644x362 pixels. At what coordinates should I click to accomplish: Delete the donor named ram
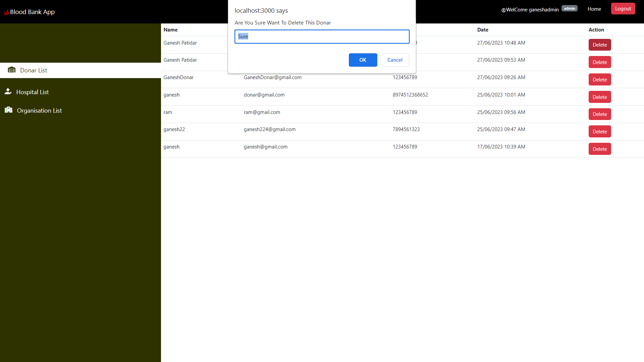(599, 114)
